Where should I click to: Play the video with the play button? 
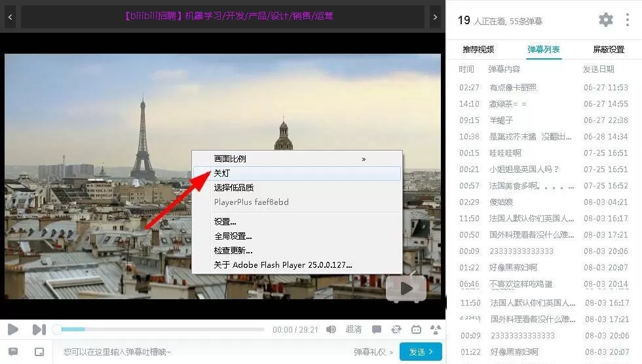click(12, 329)
